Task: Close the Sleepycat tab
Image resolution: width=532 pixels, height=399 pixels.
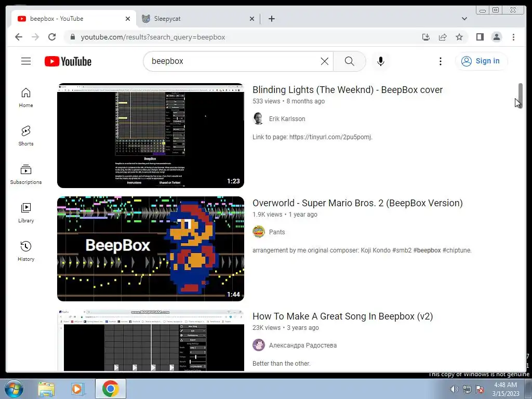Action: point(252,19)
